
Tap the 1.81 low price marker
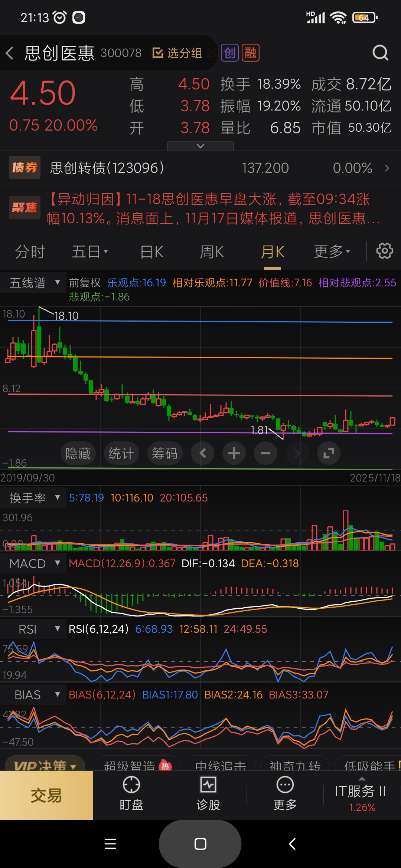pyautogui.click(x=259, y=430)
